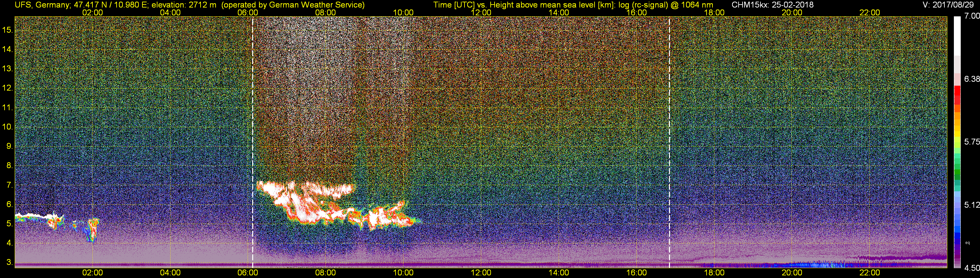Click the "10." km height axis label
This screenshot has height=278, width=980.
[8, 127]
